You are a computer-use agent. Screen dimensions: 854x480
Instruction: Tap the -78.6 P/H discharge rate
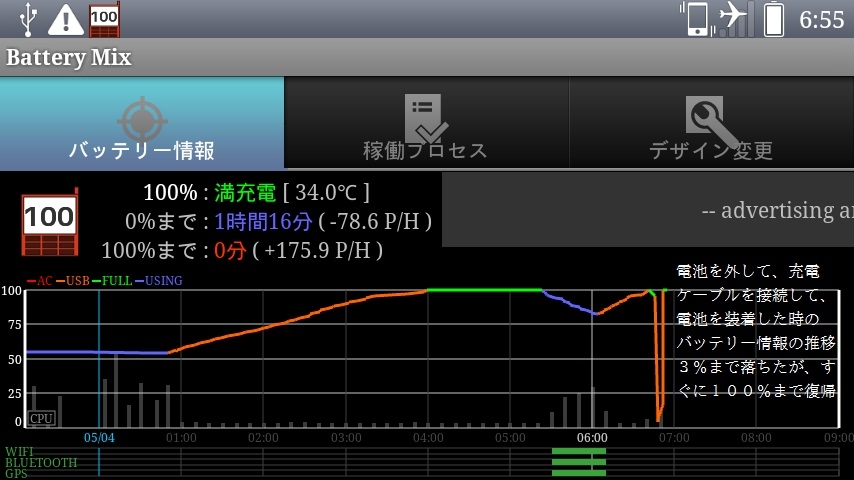pyautogui.click(x=375, y=222)
